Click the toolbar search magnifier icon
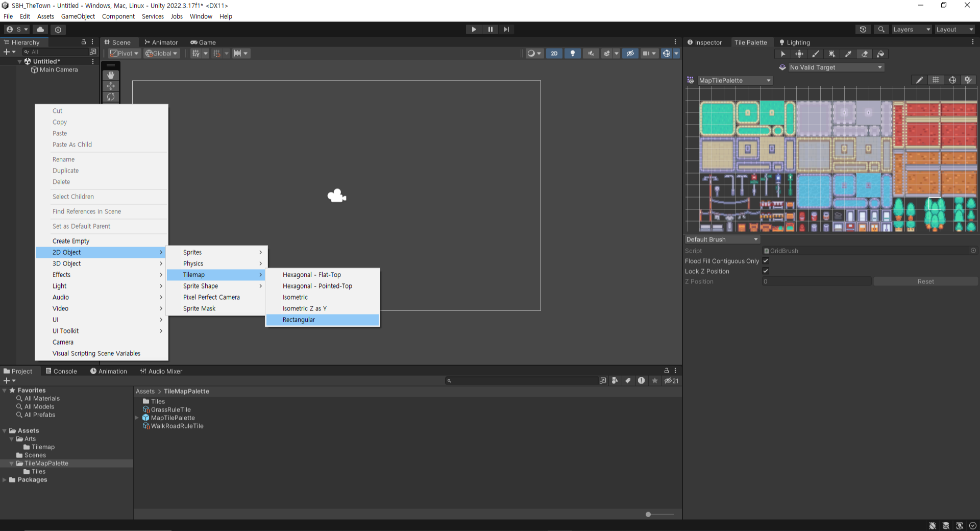The width and height of the screenshot is (980, 531). pos(881,30)
